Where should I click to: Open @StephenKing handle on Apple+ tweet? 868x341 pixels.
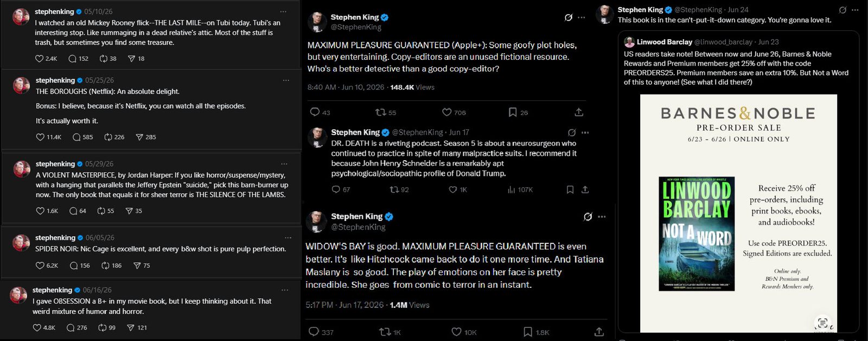(356, 27)
